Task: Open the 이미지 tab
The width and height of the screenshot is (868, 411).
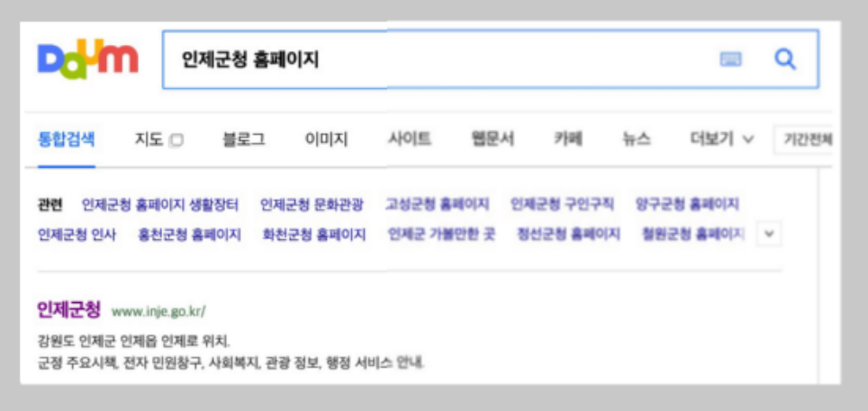Action: (327, 140)
